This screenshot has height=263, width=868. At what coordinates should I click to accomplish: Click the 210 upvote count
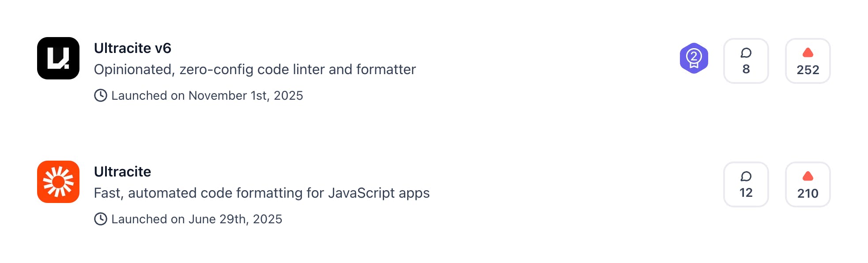(808, 193)
